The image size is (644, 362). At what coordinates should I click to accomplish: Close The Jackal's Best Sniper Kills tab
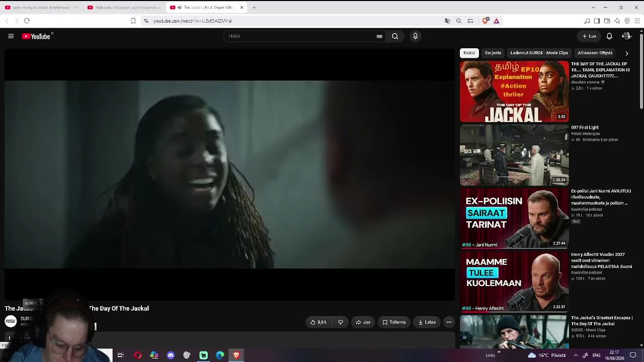tap(242, 8)
